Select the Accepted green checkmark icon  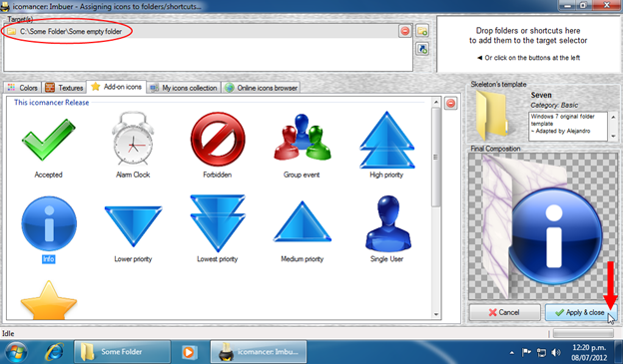(x=49, y=141)
